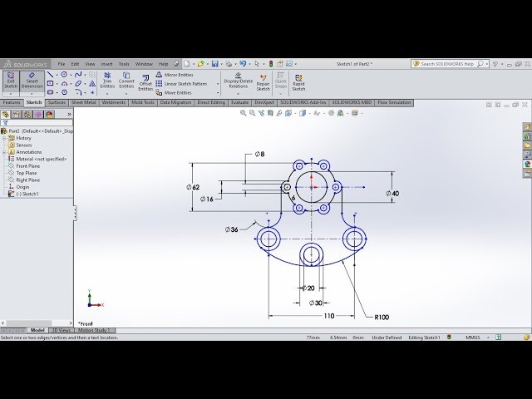Click the Convert Entities tool

point(126,80)
